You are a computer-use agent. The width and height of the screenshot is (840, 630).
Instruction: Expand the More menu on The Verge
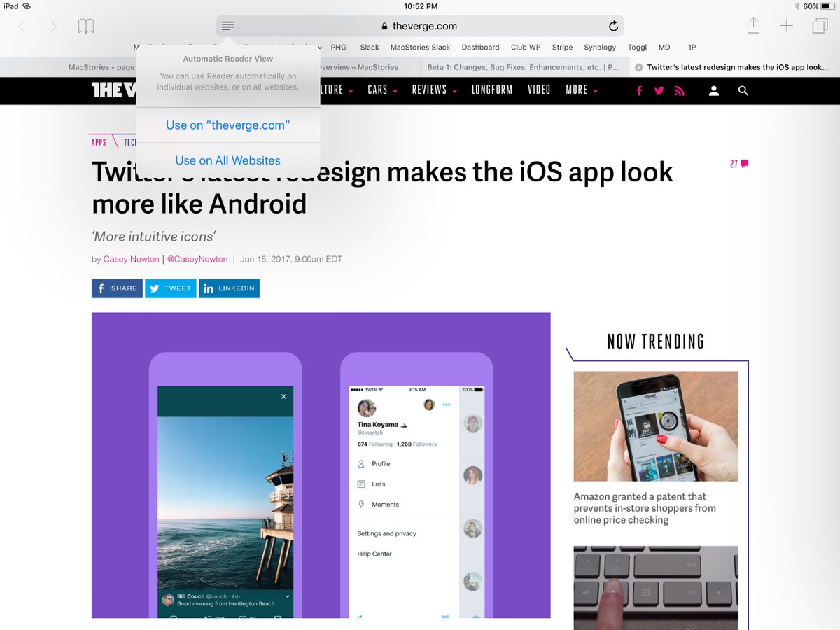582,90
